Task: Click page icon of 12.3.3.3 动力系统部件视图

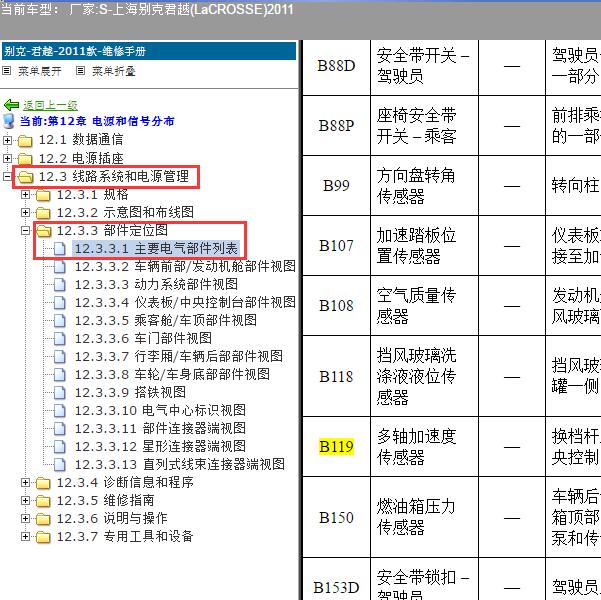Action: coord(59,285)
